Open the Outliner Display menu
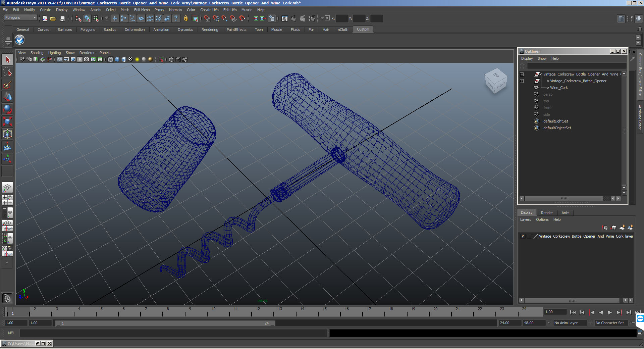The image size is (644, 349). click(x=527, y=58)
